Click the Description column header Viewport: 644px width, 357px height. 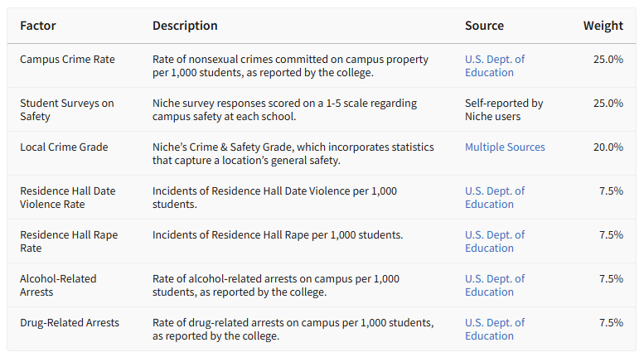(x=185, y=26)
